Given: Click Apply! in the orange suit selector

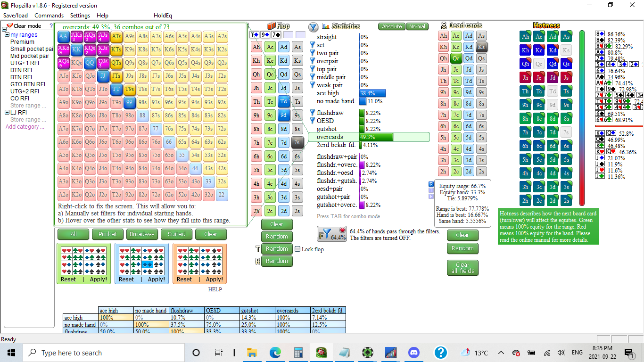Looking at the screenshot, I should [x=214, y=279].
